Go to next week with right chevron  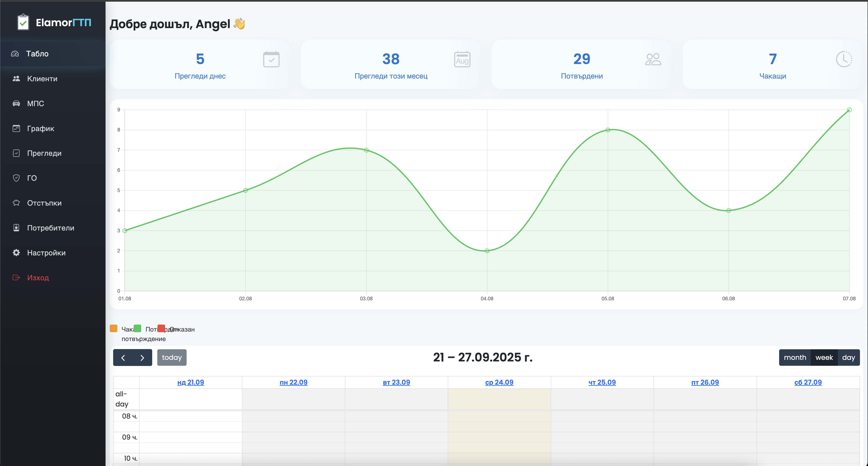142,358
